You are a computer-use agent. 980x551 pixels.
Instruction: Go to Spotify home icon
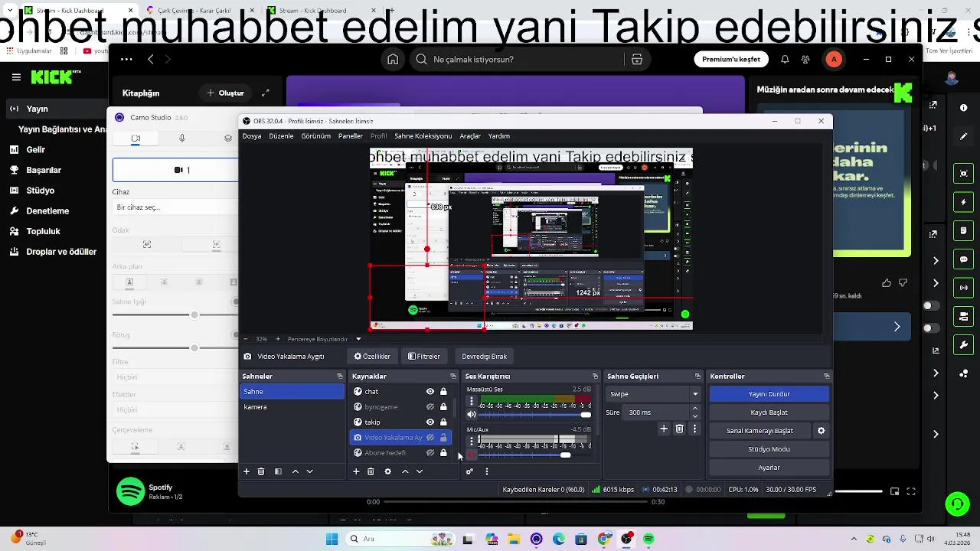point(393,60)
